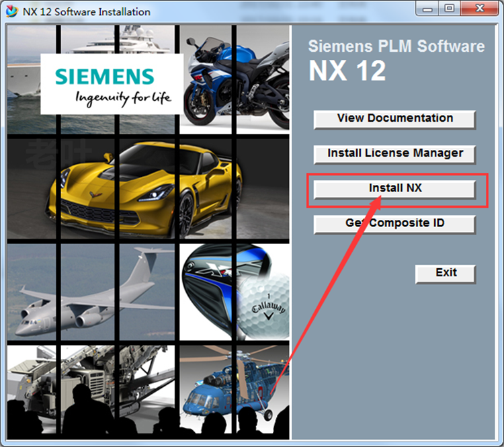
Task: Minimize the NX 12 Software Installation window
Action: (x=427, y=8)
